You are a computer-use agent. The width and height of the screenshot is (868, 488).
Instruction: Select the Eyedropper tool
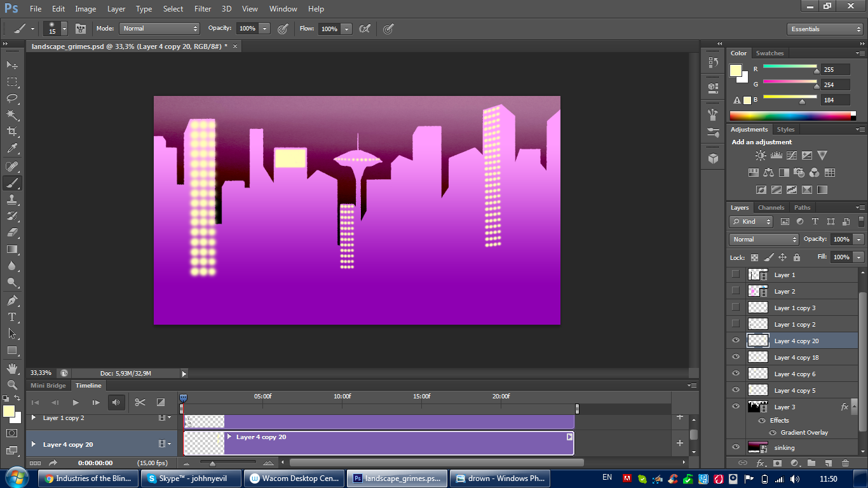(x=12, y=149)
